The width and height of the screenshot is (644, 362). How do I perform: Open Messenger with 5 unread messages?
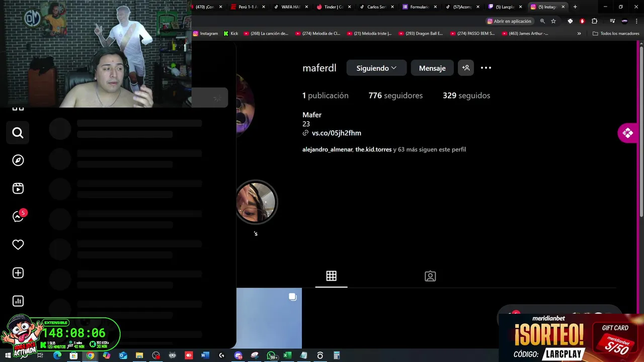tap(18, 217)
